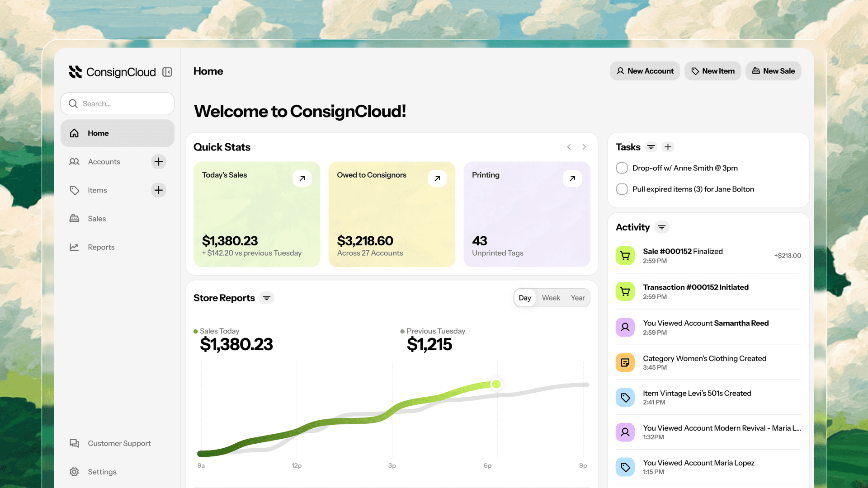Add a new account with plus icon

tap(158, 162)
